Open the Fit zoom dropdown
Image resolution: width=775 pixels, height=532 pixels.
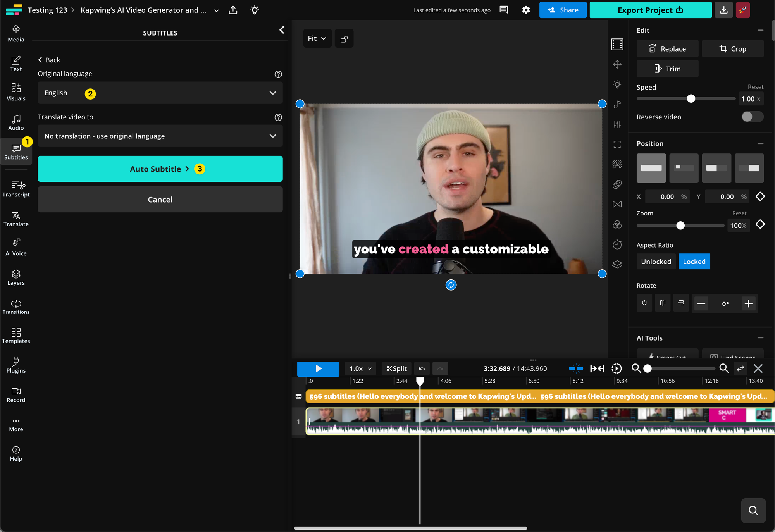click(x=317, y=39)
